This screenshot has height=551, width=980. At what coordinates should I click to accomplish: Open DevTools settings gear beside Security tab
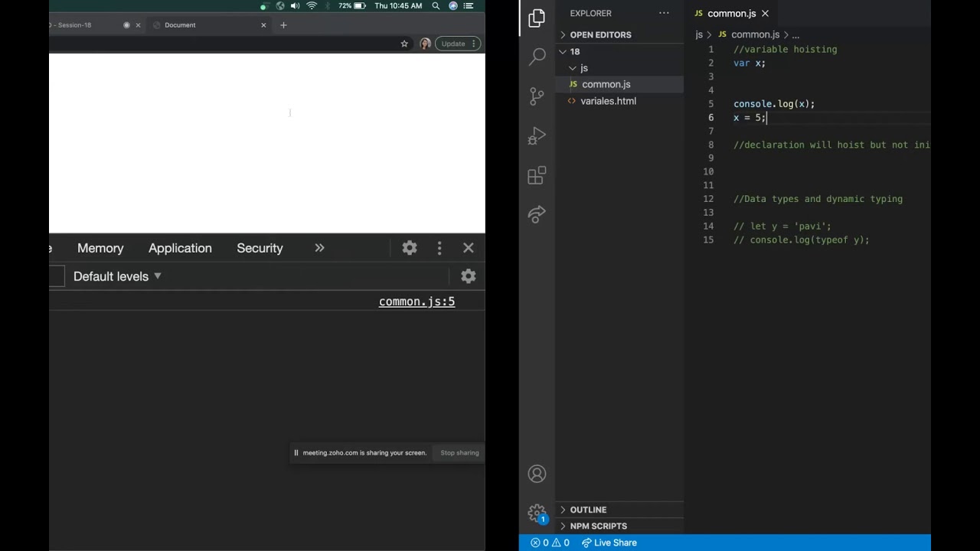click(x=410, y=248)
